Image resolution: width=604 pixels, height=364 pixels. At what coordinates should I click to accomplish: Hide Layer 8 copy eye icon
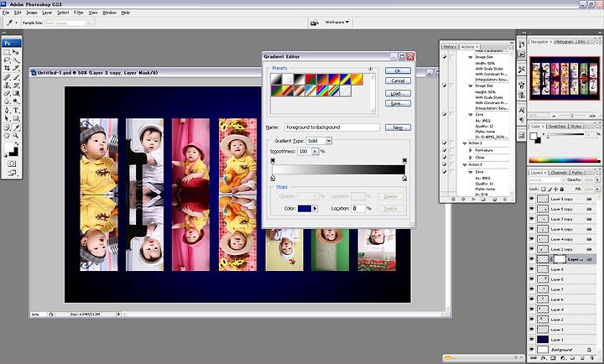point(532,199)
